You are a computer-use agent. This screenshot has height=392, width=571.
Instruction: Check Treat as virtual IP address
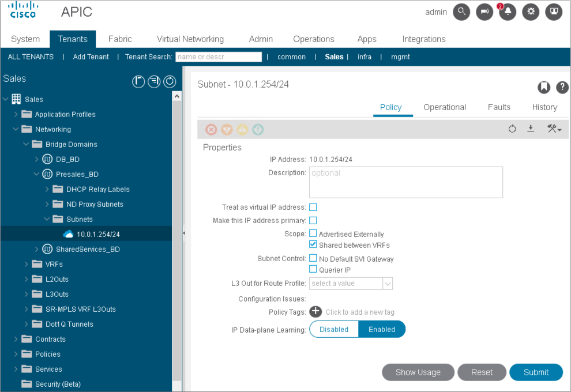[x=313, y=207]
